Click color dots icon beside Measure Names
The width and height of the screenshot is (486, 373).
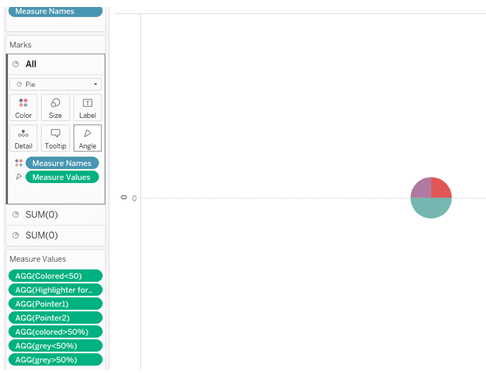[19, 163]
